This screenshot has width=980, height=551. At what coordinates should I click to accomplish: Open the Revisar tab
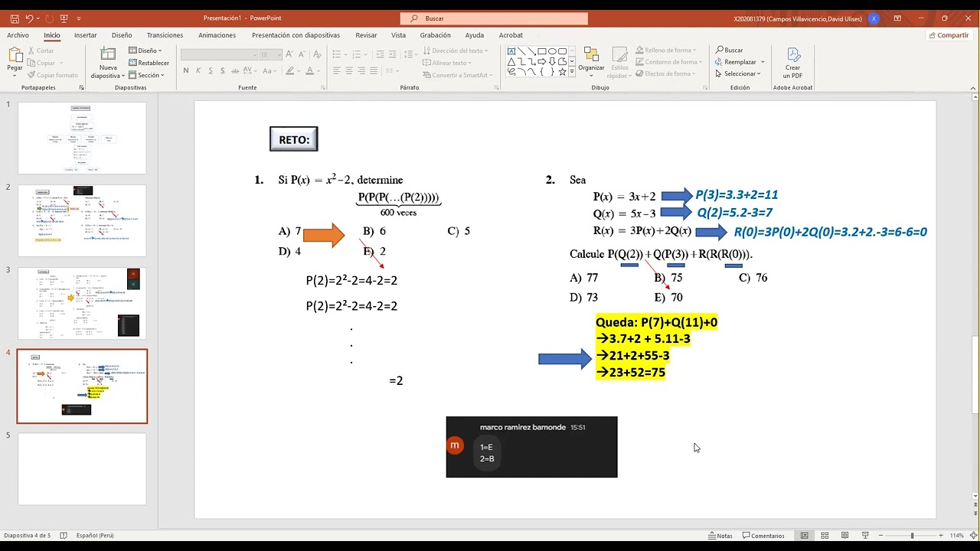[366, 35]
